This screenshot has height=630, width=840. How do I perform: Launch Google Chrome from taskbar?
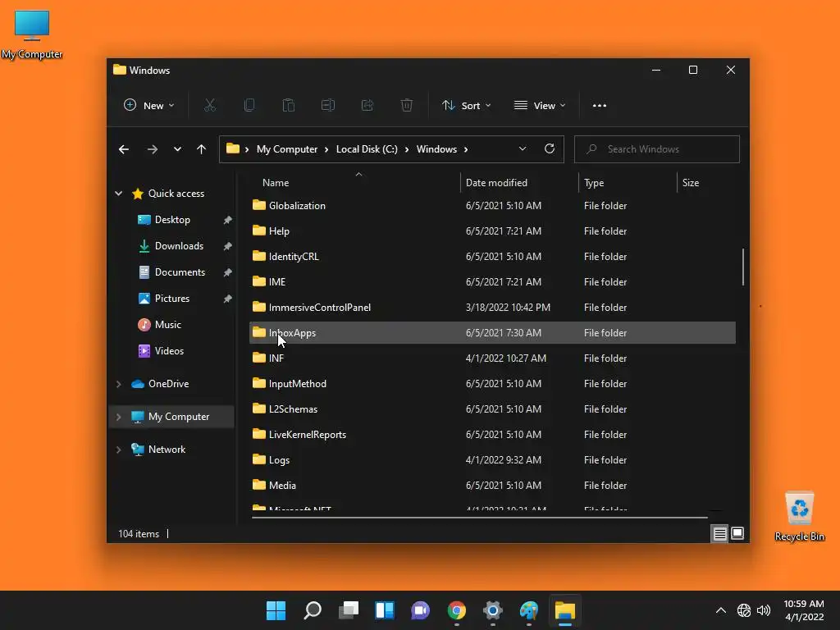[x=457, y=610]
